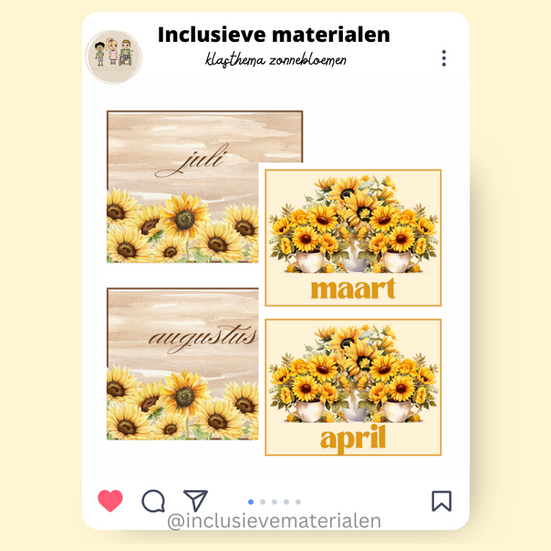Click the orange april label text
Image resolution: width=551 pixels, height=551 pixels.
pyautogui.click(x=353, y=439)
